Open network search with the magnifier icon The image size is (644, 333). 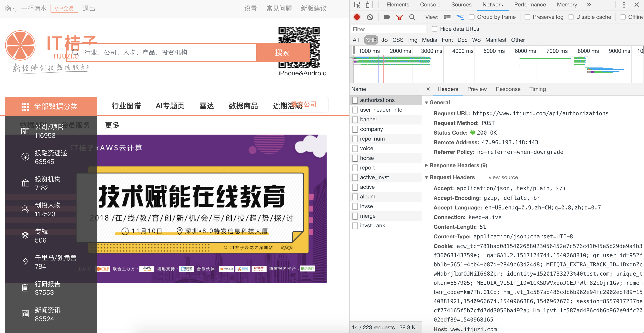[x=412, y=17]
